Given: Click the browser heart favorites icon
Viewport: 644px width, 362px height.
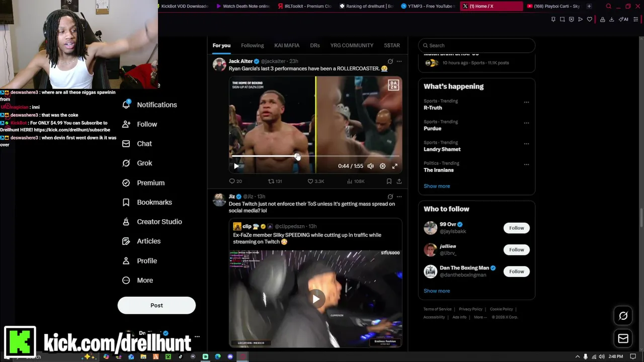Looking at the screenshot, I should 590,20.
